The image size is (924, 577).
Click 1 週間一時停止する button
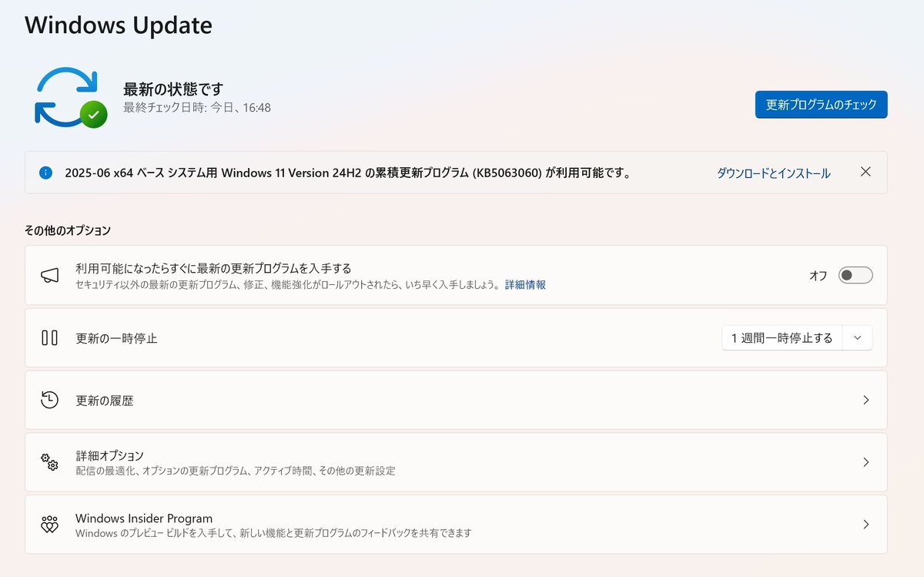tap(782, 337)
